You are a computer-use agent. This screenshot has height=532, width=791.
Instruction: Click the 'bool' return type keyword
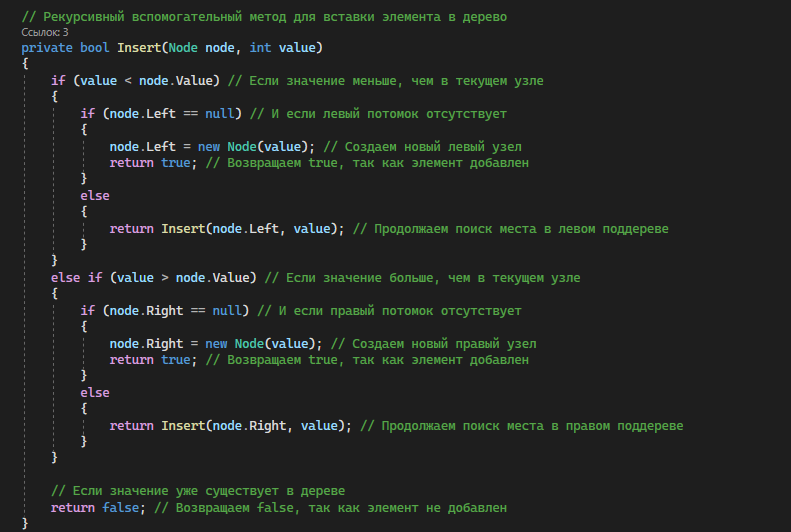point(95,47)
